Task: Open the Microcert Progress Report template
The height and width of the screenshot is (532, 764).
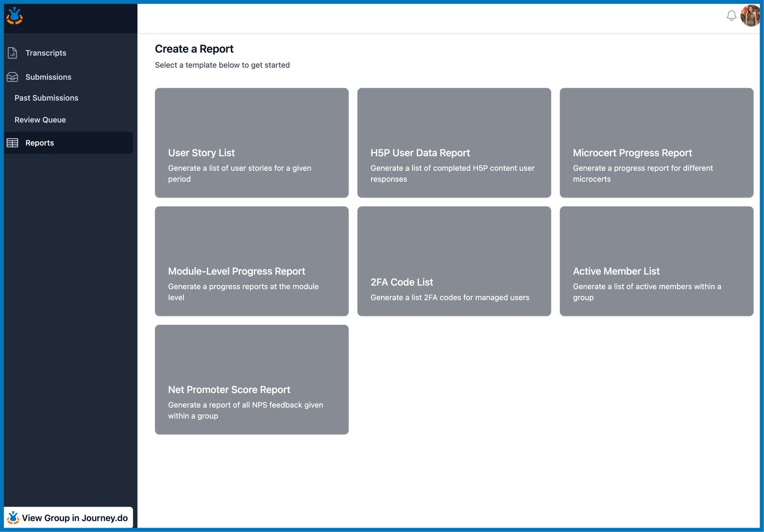Action: (x=657, y=143)
